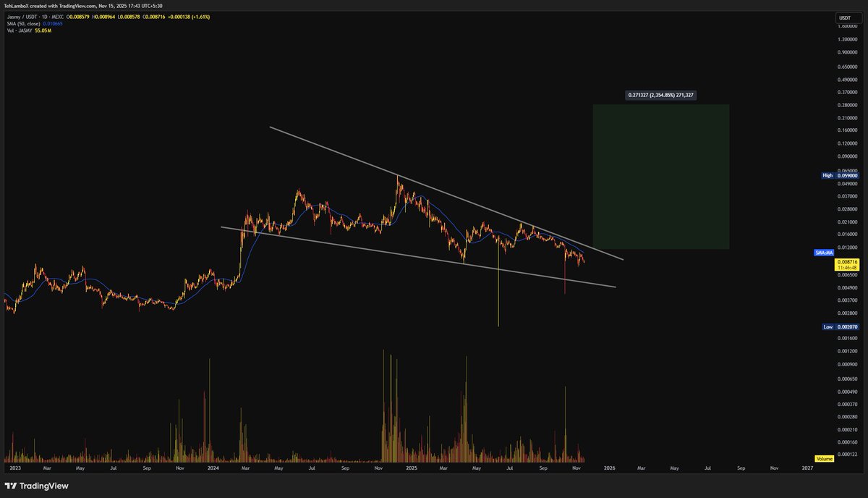Click the 2027 label on time axis
Image resolution: width=868 pixels, height=498 pixels.
tap(808, 468)
